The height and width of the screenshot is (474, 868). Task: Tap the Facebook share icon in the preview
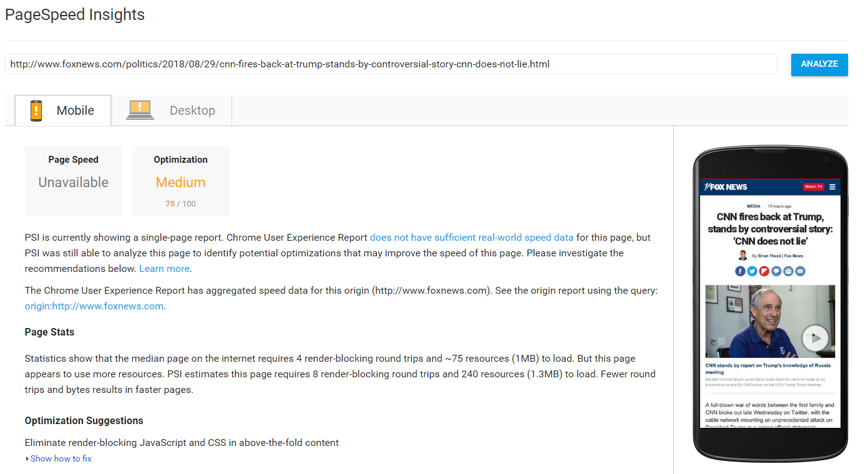740,271
